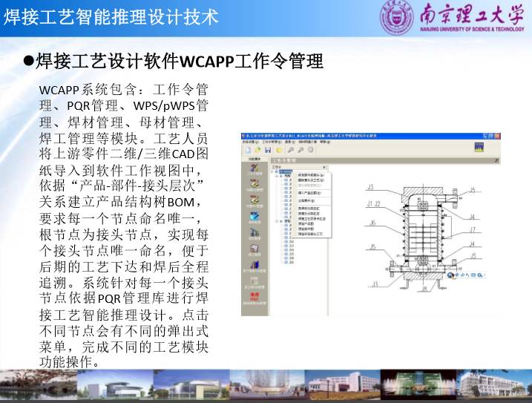Open sidebar module with document sheets icon
This screenshot has width=532, height=403.
254,250
